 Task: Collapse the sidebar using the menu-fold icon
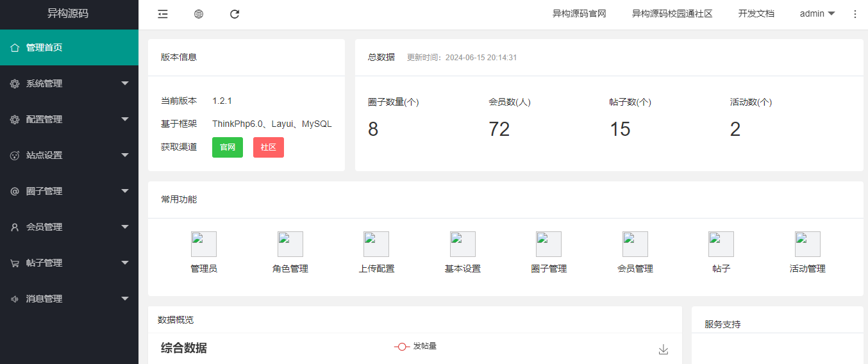point(163,14)
